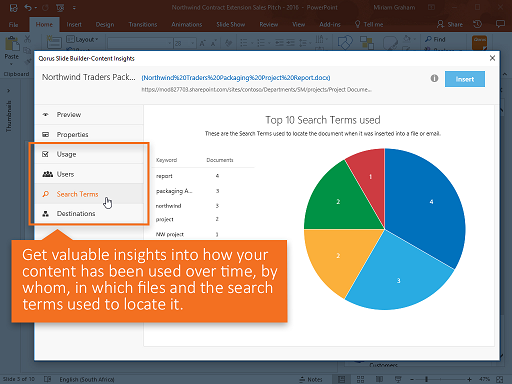Click the Increase indent icon
Image resolution: width=512 pixels, height=384 pixels.
pos(291,43)
